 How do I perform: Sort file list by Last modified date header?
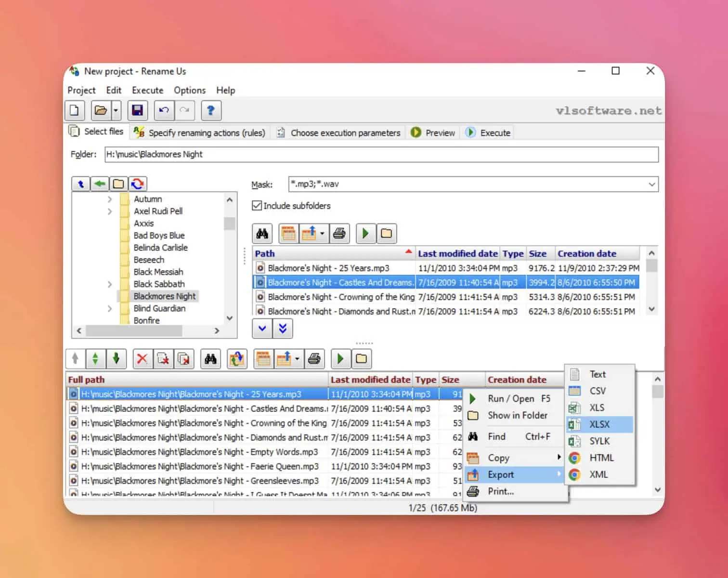457,254
